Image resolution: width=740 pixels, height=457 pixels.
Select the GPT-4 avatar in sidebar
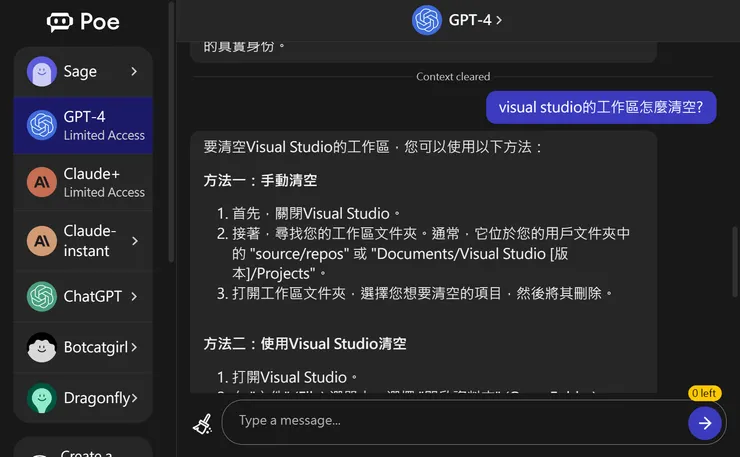[x=42, y=125]
